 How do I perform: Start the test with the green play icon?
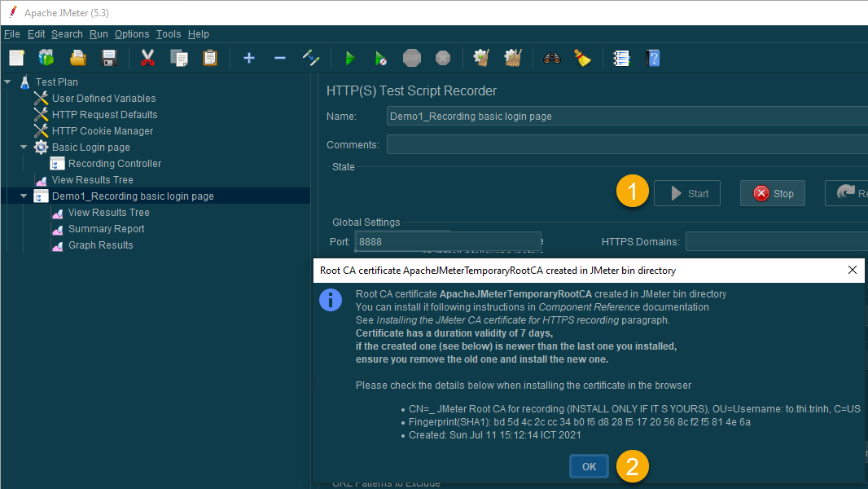pyautogui.click(x=350, y=58)
